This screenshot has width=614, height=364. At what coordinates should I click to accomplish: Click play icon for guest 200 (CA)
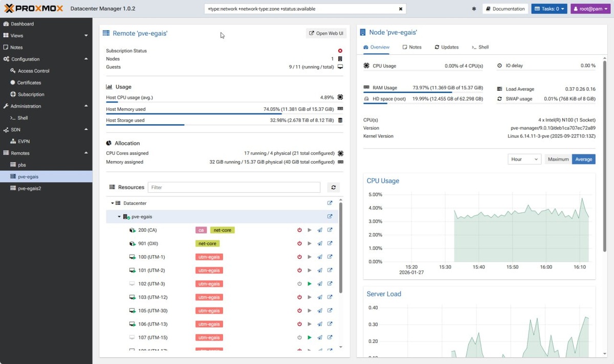coord(310,230)
